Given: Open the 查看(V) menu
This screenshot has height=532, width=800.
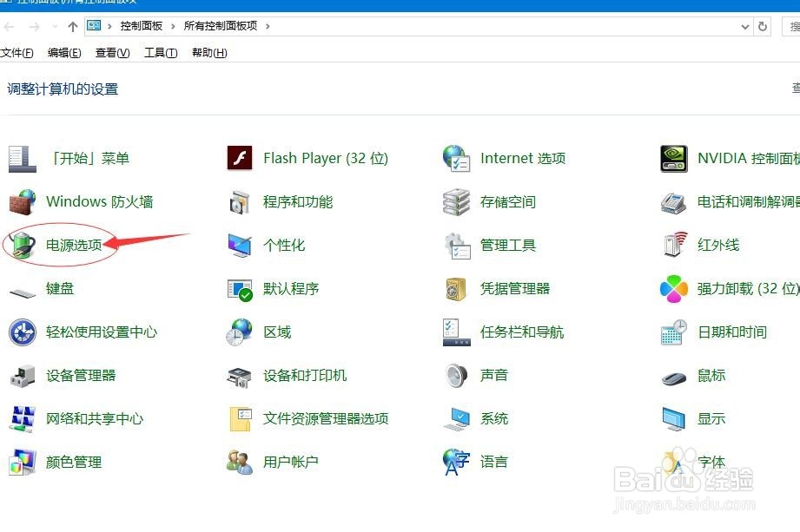Looking at the screenshot, I should 111,52.
